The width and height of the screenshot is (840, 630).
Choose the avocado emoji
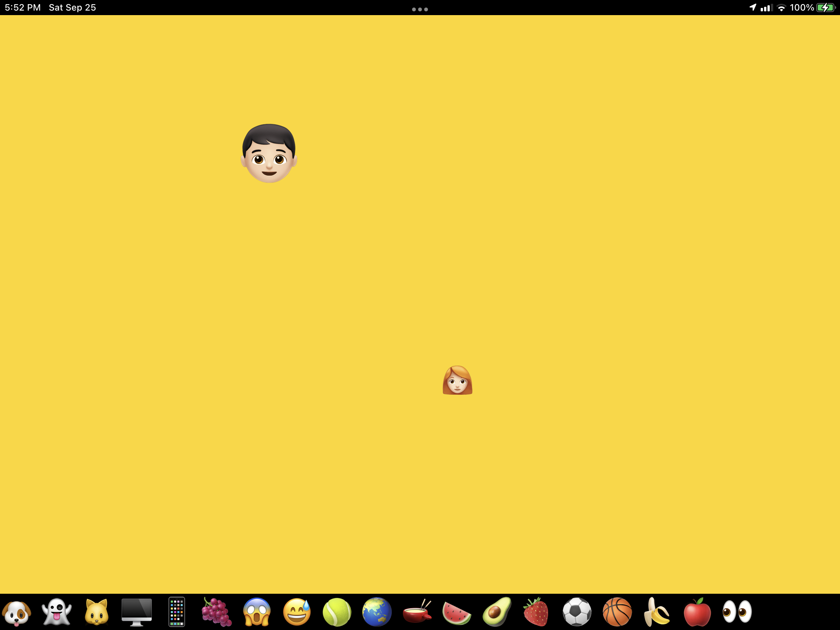pos(497,612)
